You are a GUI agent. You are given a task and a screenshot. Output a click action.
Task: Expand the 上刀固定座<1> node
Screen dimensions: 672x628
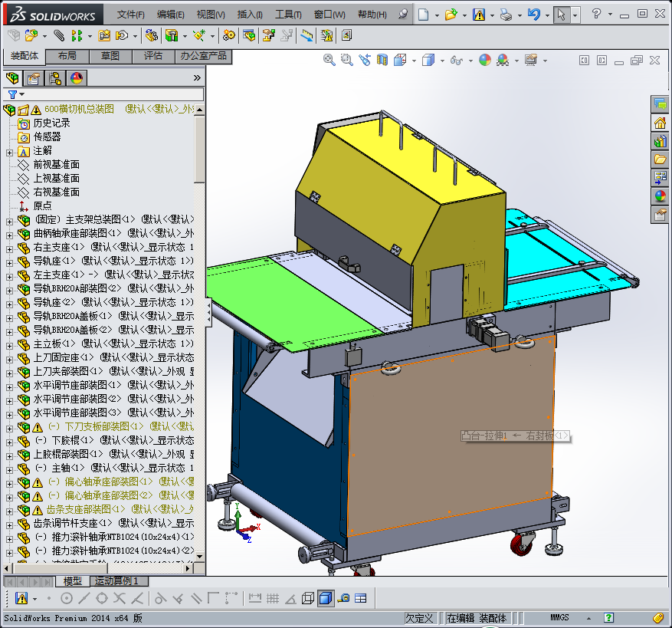9,359
